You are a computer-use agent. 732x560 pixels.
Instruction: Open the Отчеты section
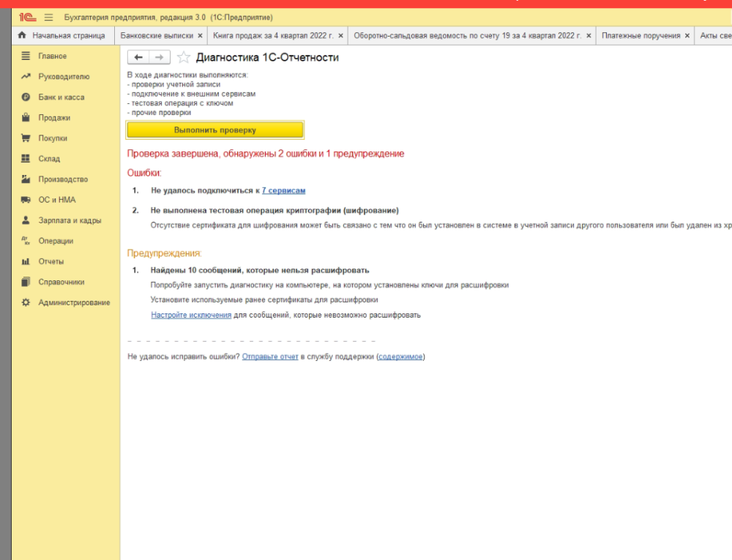point(51,261)
